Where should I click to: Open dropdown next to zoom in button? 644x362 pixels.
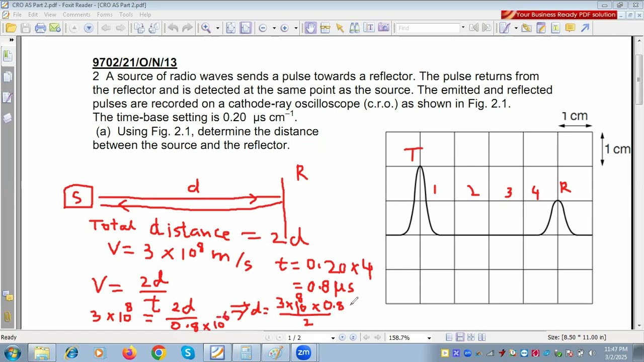pyautogui.click(x=295, y=28)
